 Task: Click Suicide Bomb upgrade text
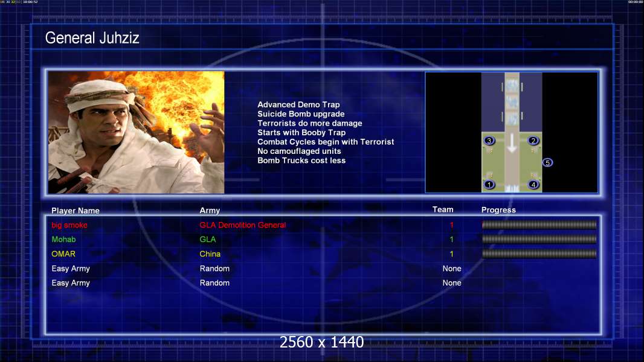coord(301,114)
